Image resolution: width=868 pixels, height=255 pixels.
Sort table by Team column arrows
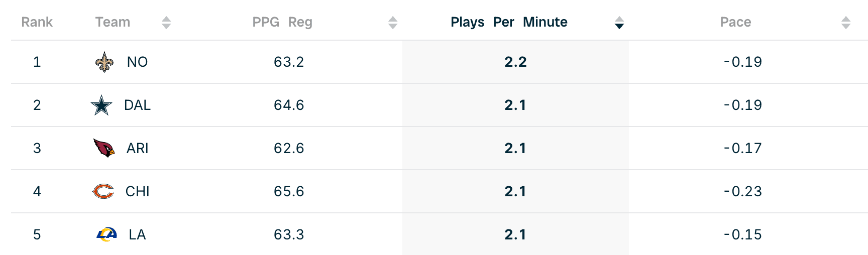[166, 23]
